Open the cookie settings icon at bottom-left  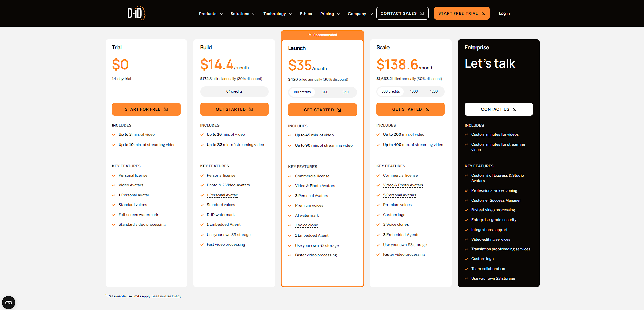tap(8, 302)
